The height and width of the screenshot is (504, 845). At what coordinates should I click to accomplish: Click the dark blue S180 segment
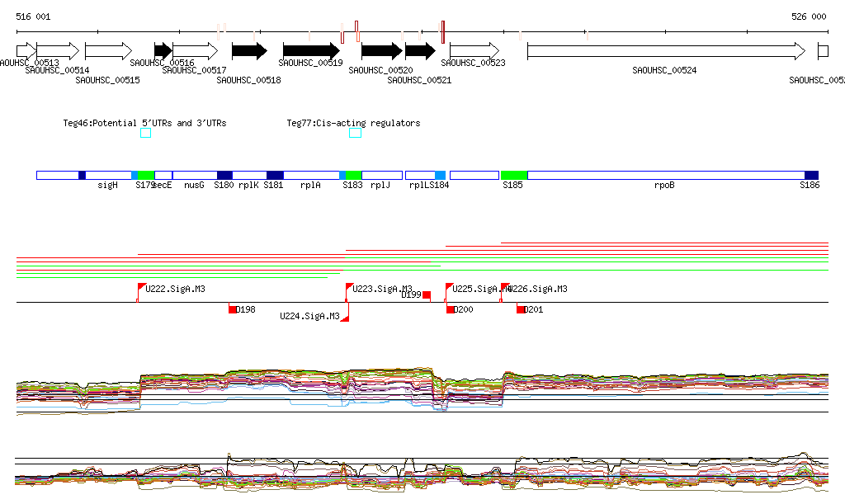[224, 175]
